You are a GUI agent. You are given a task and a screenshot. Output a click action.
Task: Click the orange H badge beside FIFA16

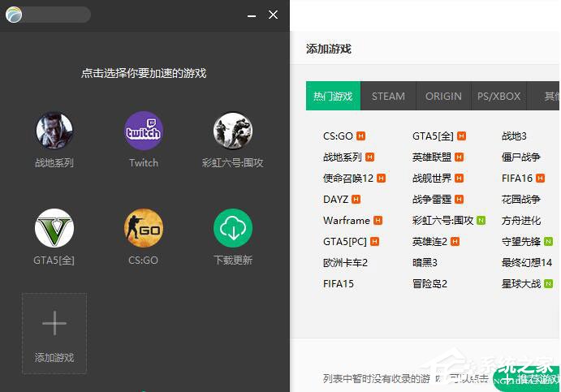click(540, 178)
